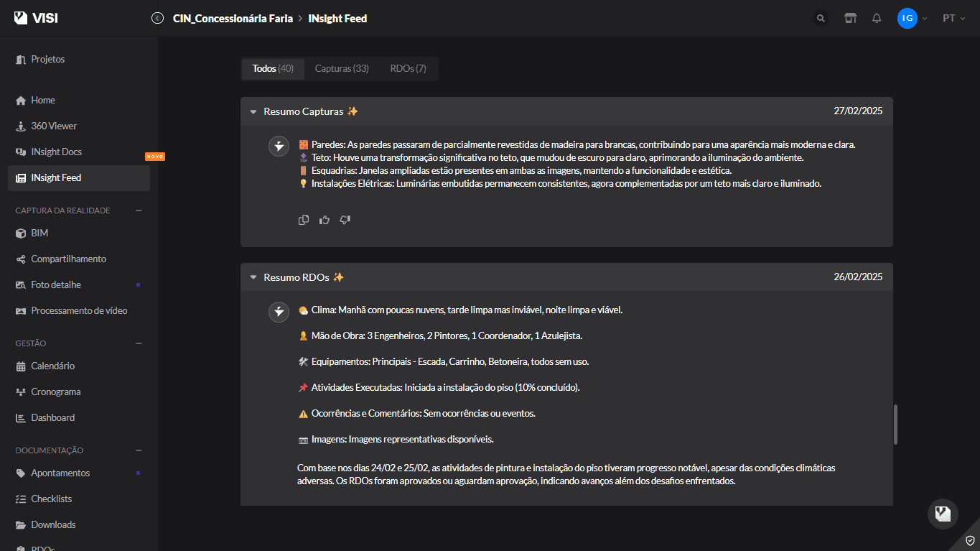Click the Equipamentos line
The width and height of the screenshot is (980, 551).
tap(443, 362)
